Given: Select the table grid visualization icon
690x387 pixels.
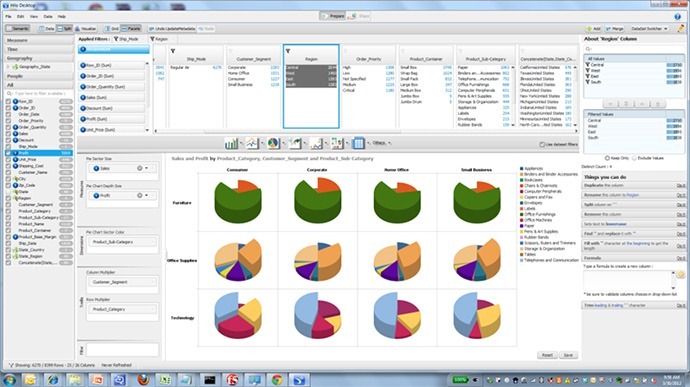Looking at the screenshot, I should coord(358,143).
